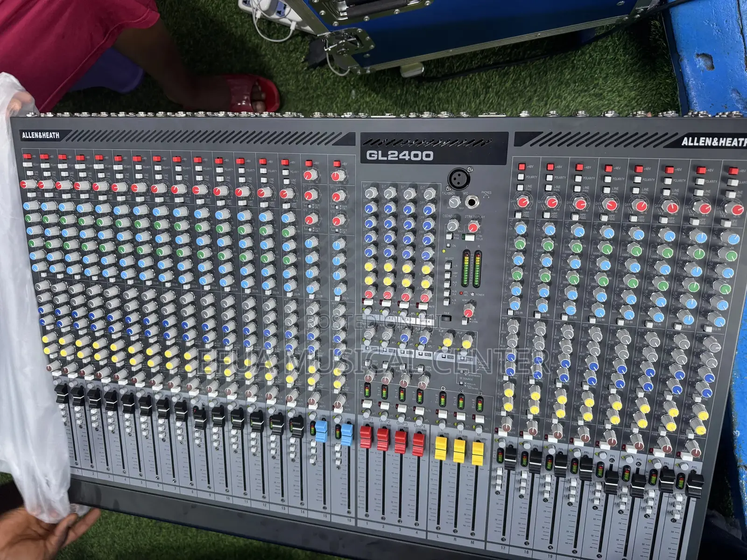This screenshot has height=560, width=747.
Task: Click the TALKBACK level knob
Action: tap(455, 202)
